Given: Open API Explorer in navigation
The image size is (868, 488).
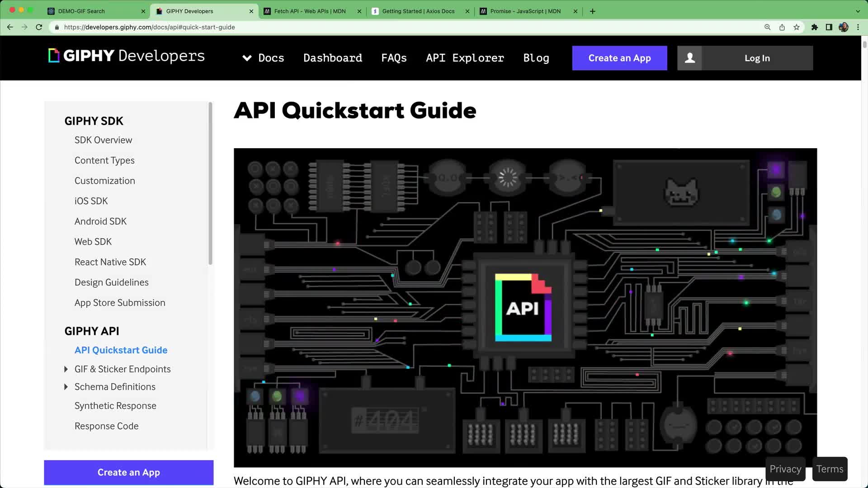Looking at the screenshot, I should click(x=465, y=58).
